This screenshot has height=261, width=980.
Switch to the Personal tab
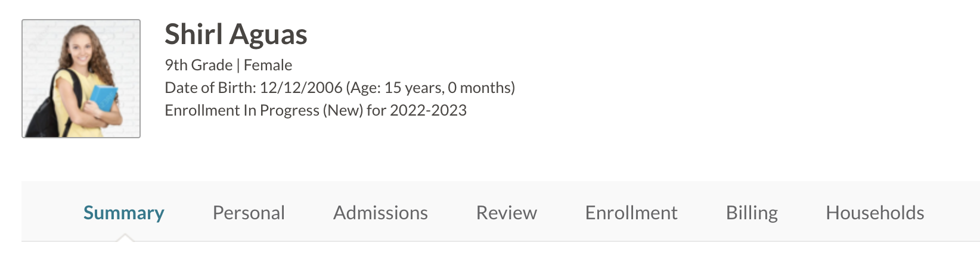(x=249, y=213)
